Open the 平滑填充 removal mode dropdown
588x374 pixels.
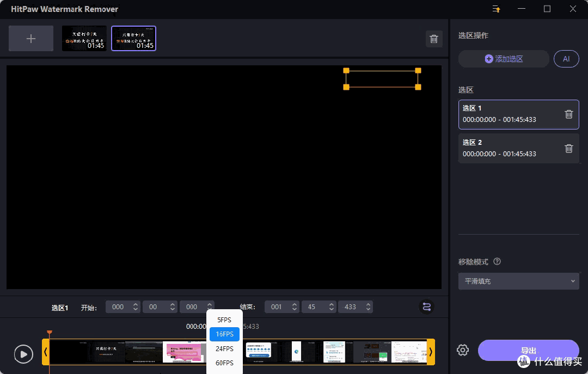click(x=519, y=281)
